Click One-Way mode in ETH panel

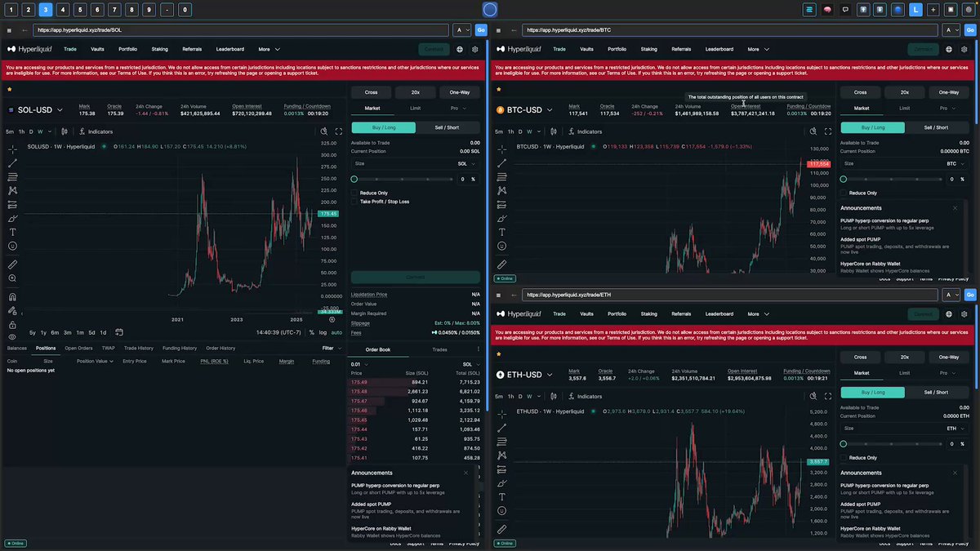[949, 357]
